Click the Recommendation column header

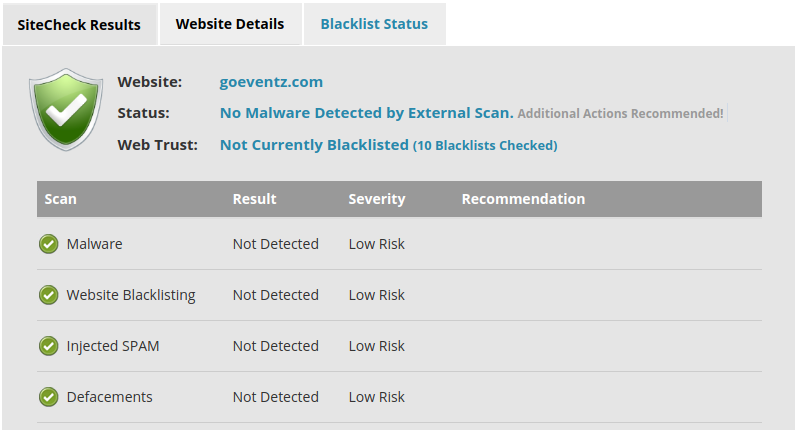click(x=523, y=199)
